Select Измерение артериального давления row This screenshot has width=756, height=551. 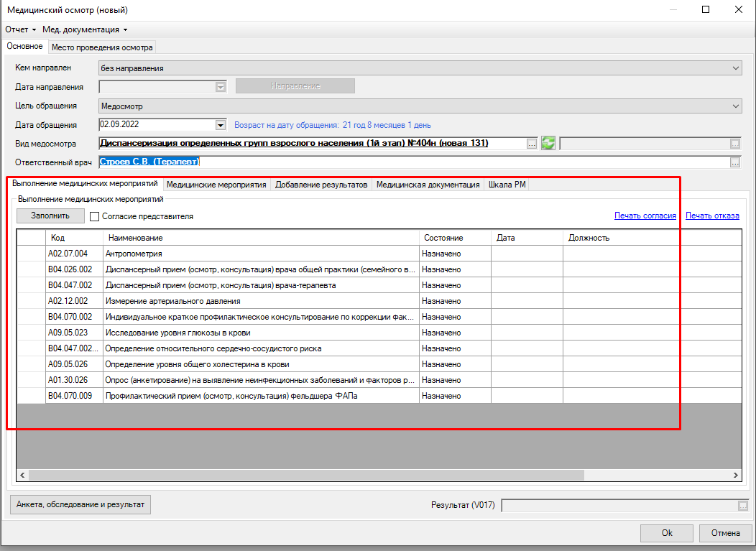(x=379, y=301)
